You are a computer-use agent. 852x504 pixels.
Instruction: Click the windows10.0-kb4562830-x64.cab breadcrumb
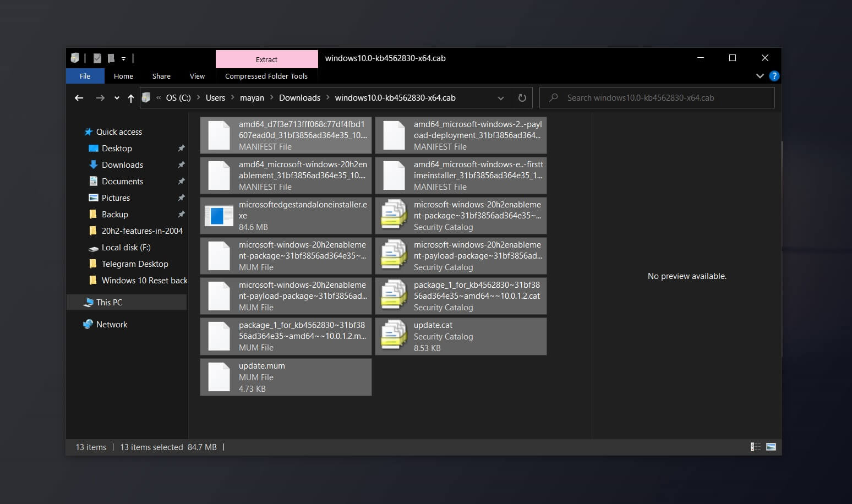(395, 98)
